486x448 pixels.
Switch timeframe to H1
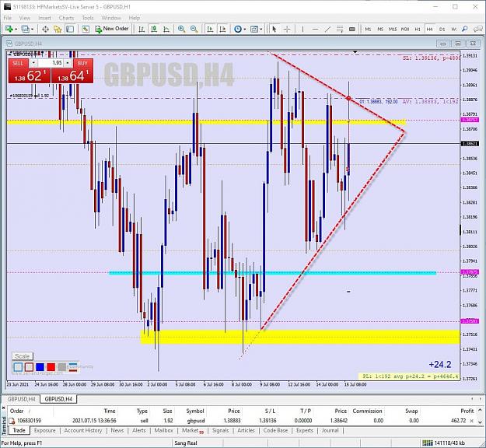(x=418, y=29)
